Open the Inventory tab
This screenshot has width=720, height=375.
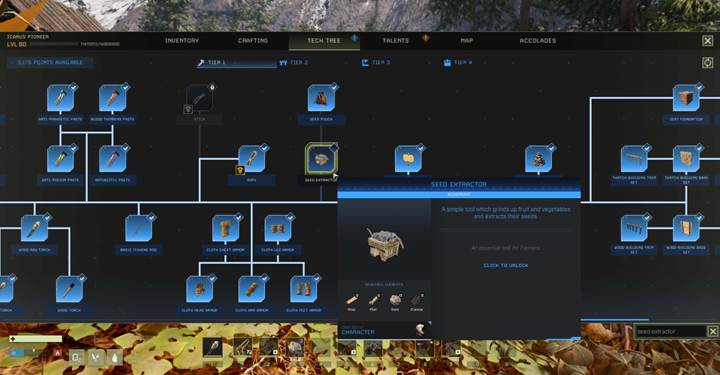(182, 41)
